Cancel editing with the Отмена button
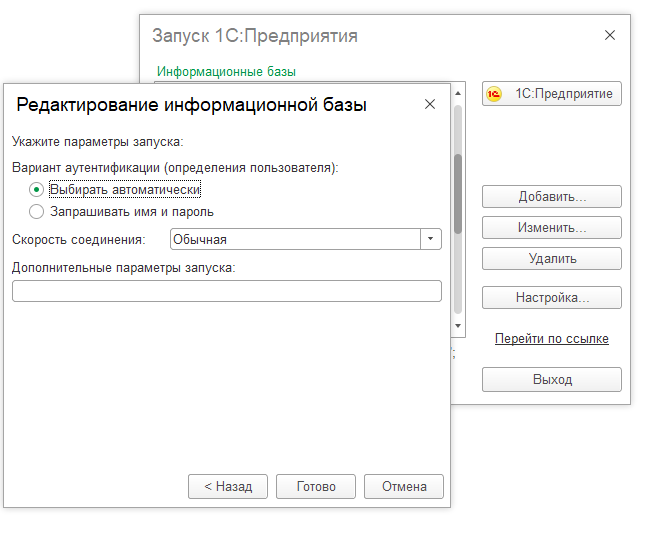The height and width of the screenshot is (540, 653). [x=404, y=487]
